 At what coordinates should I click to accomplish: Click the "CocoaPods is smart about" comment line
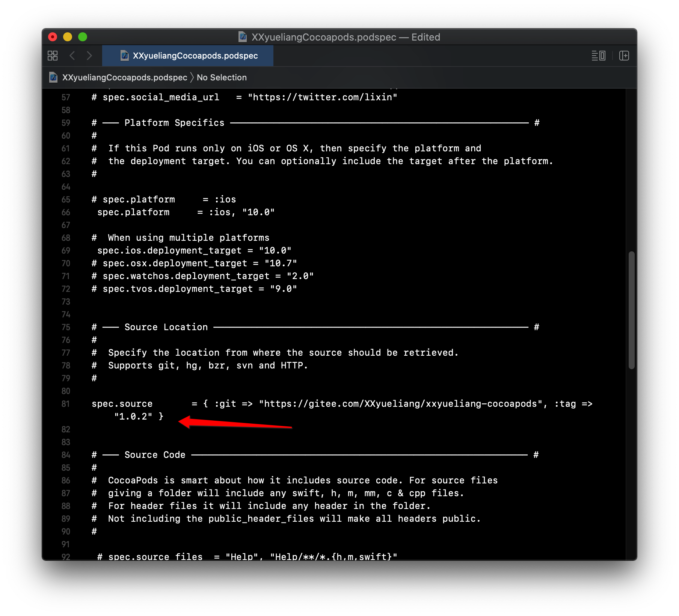click(x=294, y=480)
